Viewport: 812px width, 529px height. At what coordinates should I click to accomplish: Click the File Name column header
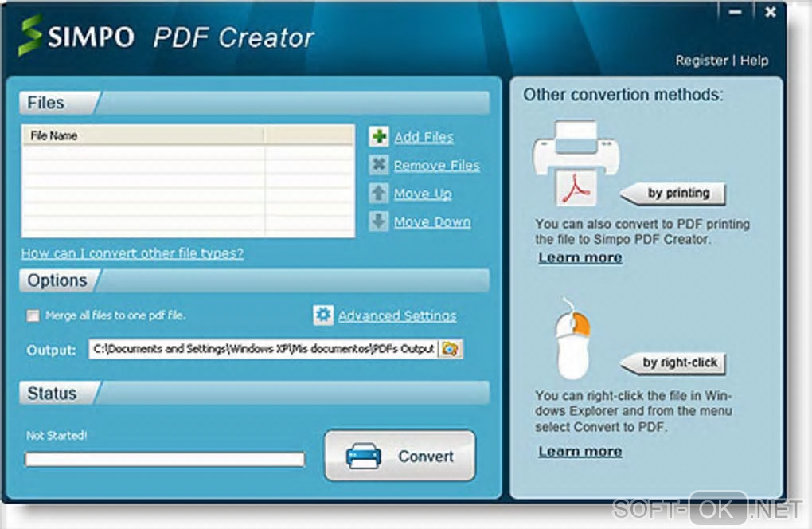(143, 135)
